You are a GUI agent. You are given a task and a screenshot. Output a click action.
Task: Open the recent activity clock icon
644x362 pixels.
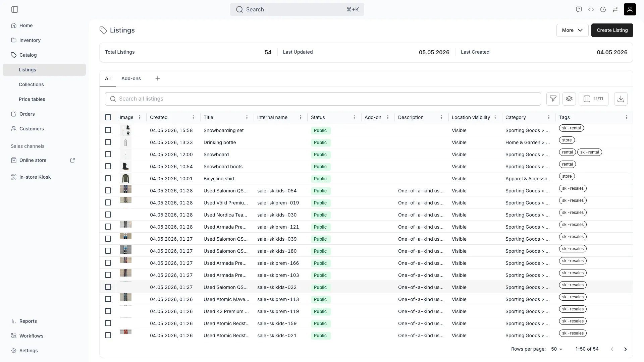[x=603, y=9]
